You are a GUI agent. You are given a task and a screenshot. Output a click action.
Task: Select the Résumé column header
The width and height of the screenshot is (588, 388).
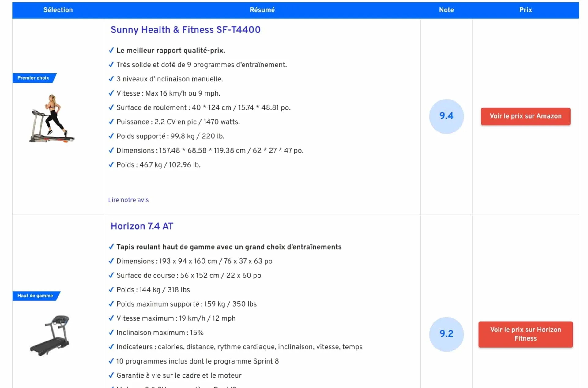pos(262,10)
